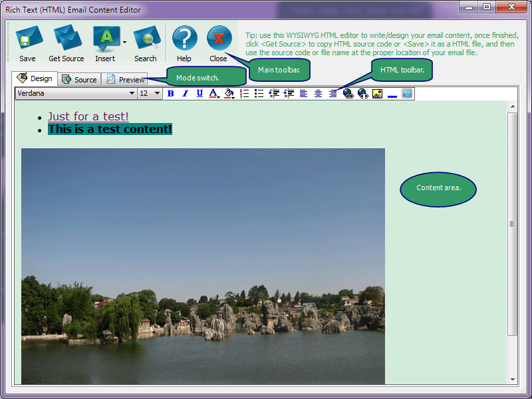Image resolution: width=532 pixels, height=399 pixels.
Task: Center align text
Action: point(318,94)
